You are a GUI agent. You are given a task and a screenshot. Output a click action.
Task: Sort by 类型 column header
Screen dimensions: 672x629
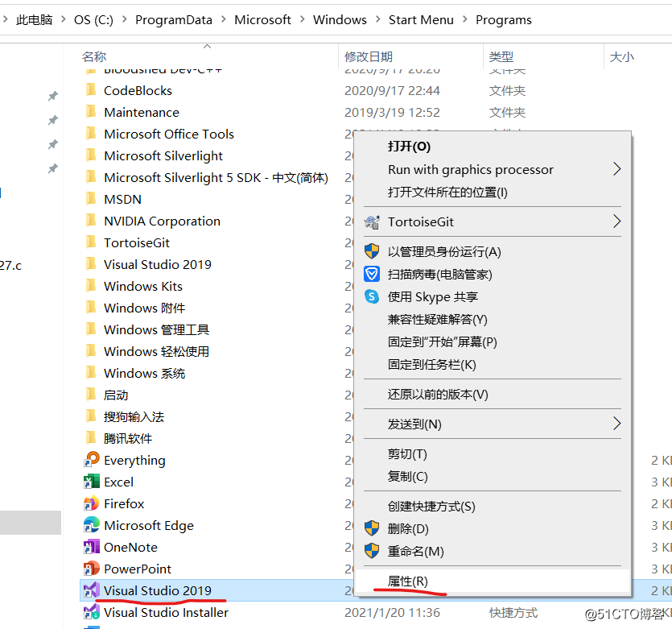click(x=501, y=56)
